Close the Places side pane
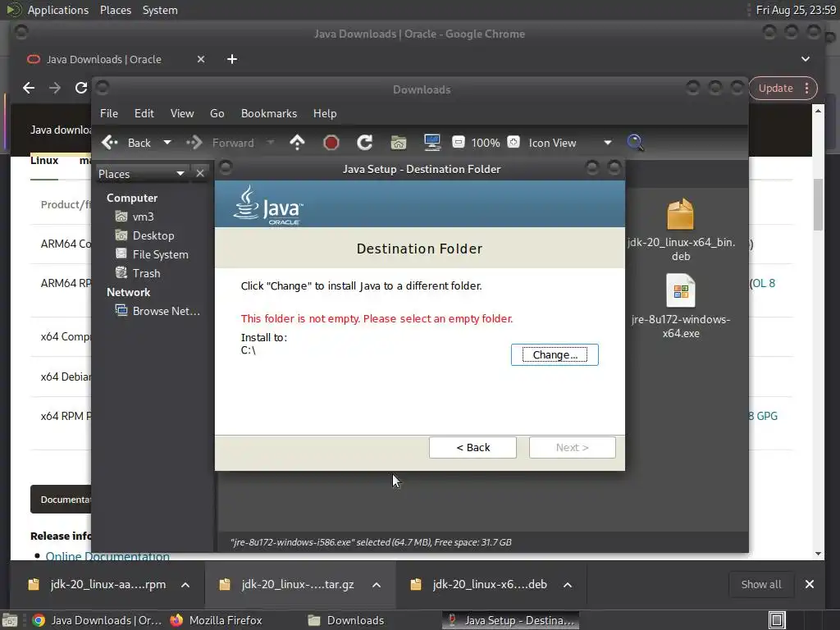The image size is (840, 630). 200,174
